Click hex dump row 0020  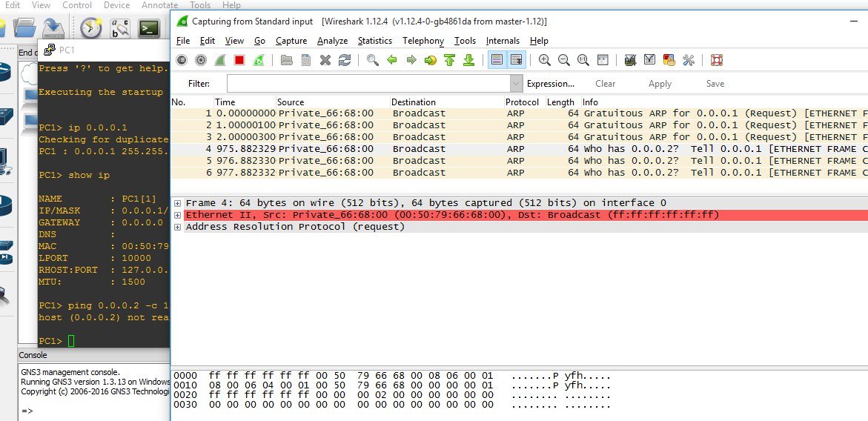click(x=392, y=395)
